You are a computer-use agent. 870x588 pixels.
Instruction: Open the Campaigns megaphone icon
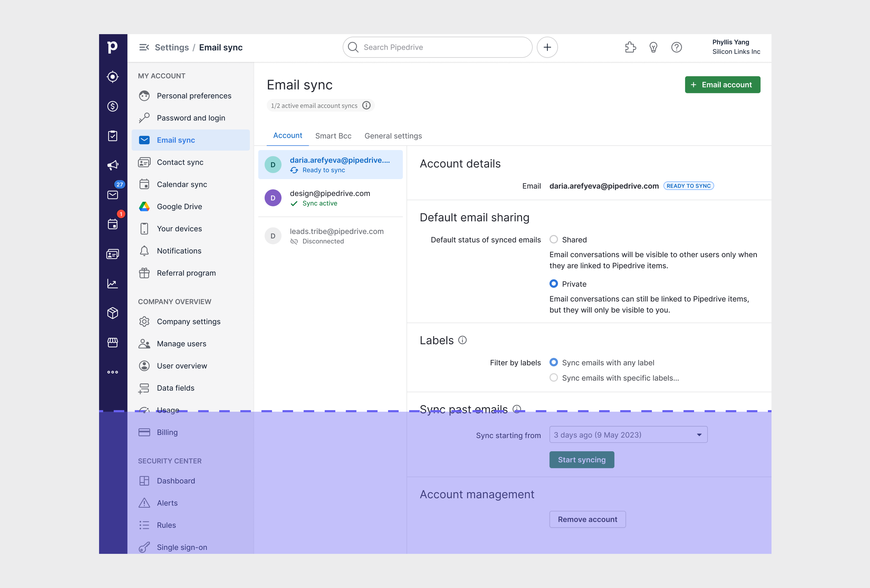click(x=113, y=165)
